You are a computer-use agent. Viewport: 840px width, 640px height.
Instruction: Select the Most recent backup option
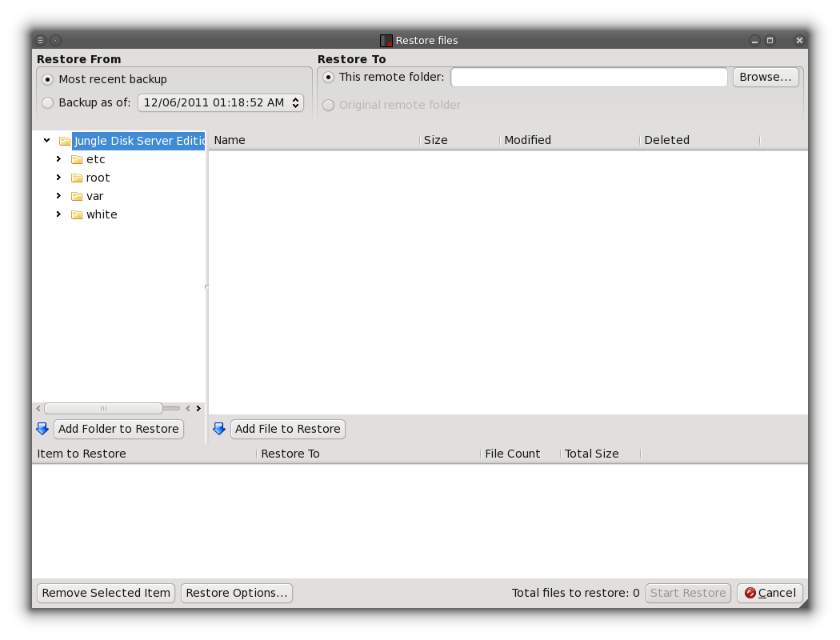pos(48,79)
